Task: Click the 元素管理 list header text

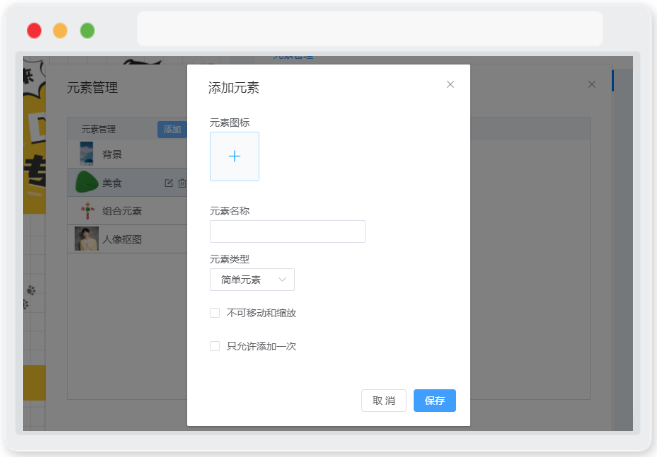Action: (x=98, y=129)
